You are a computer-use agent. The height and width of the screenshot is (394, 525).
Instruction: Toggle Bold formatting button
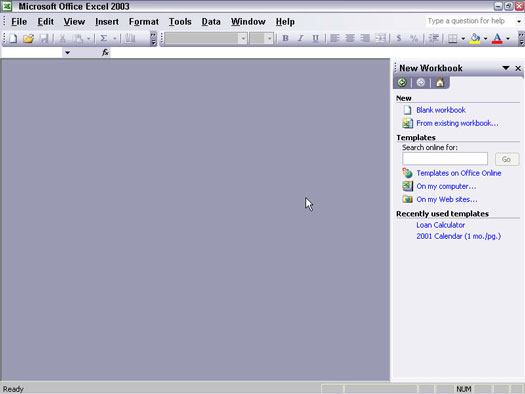285,38
